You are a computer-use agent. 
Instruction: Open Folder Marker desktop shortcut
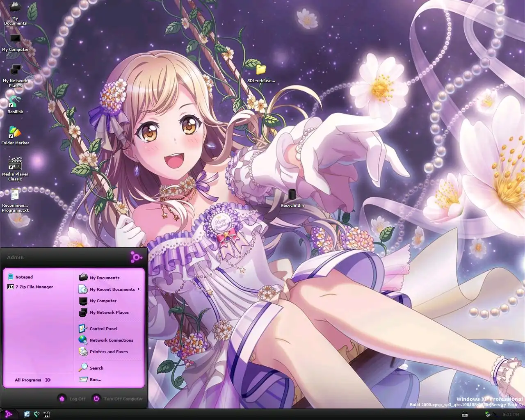15,136
